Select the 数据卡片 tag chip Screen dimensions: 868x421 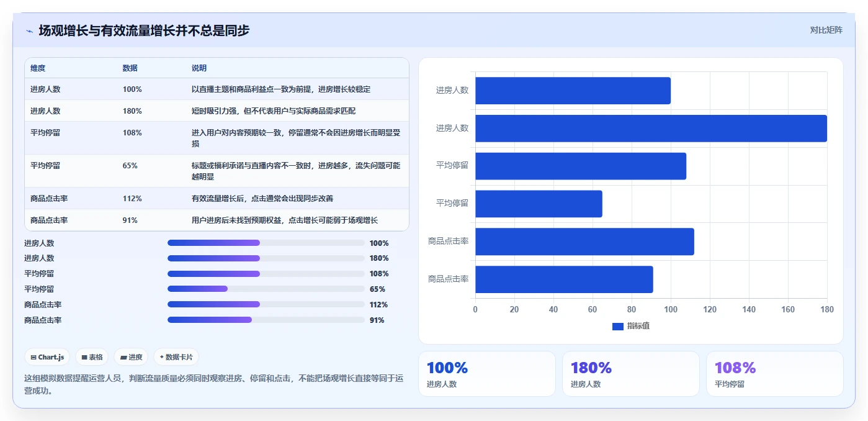(176, 357)
